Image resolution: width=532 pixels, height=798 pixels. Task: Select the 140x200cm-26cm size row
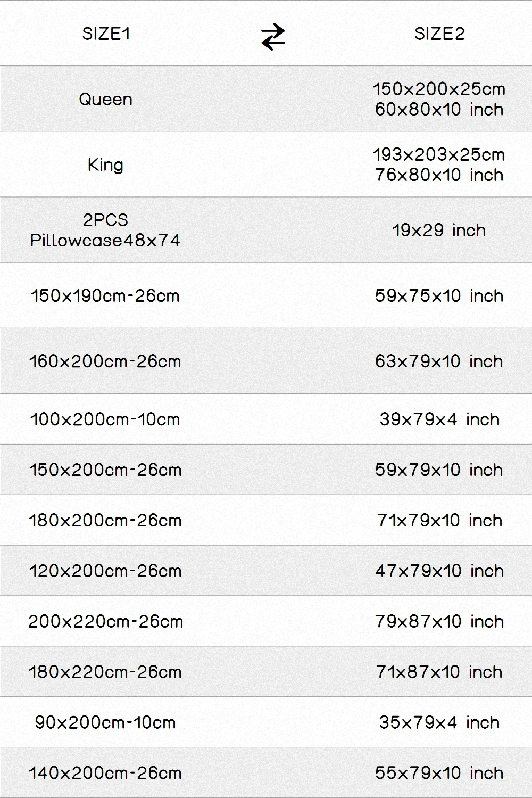coord(266,773)
